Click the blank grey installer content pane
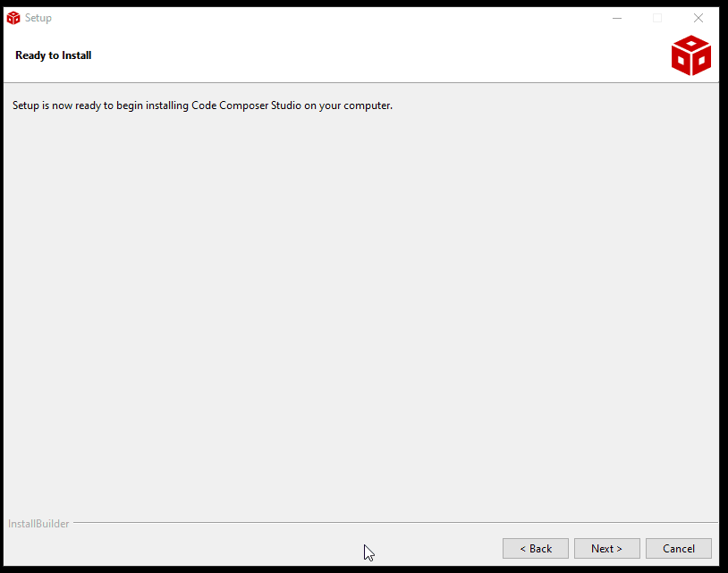Image resolution: width=728 pixels, height=573 pixels. [358, 313]
